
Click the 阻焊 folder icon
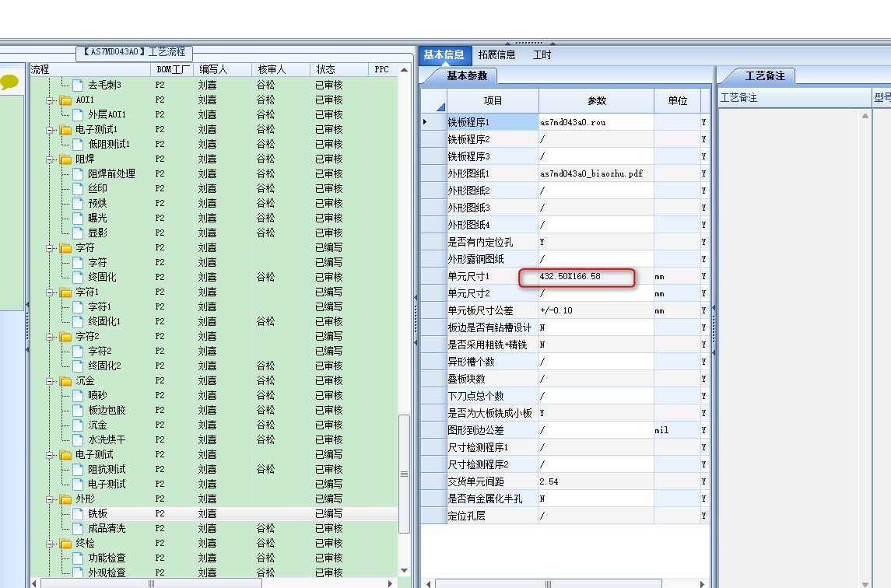tap(66, 159)
